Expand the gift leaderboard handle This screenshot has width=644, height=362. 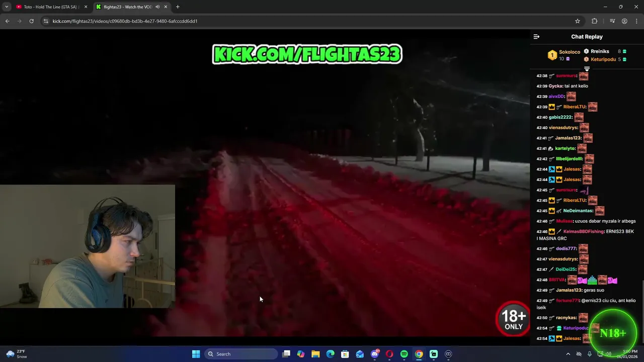[x=587, y=69]
